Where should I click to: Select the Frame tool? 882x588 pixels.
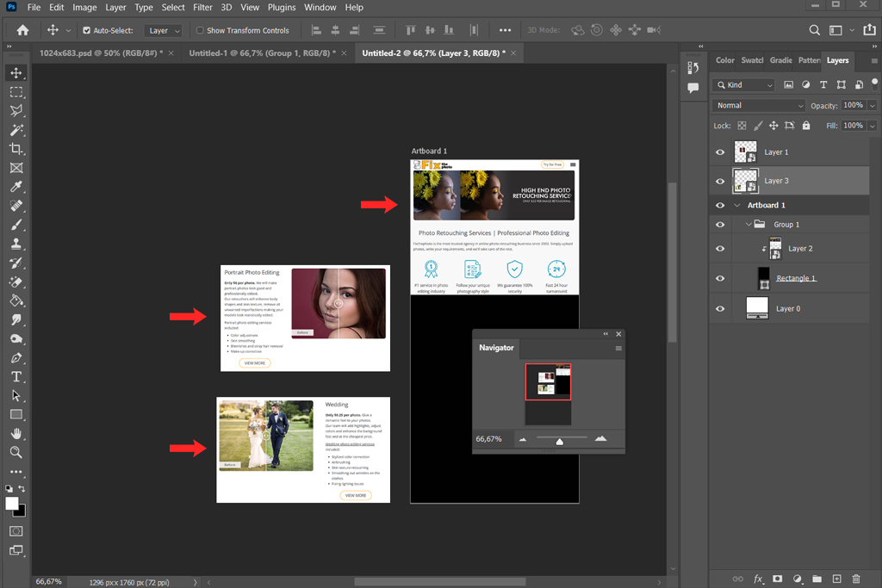(16, 168)
